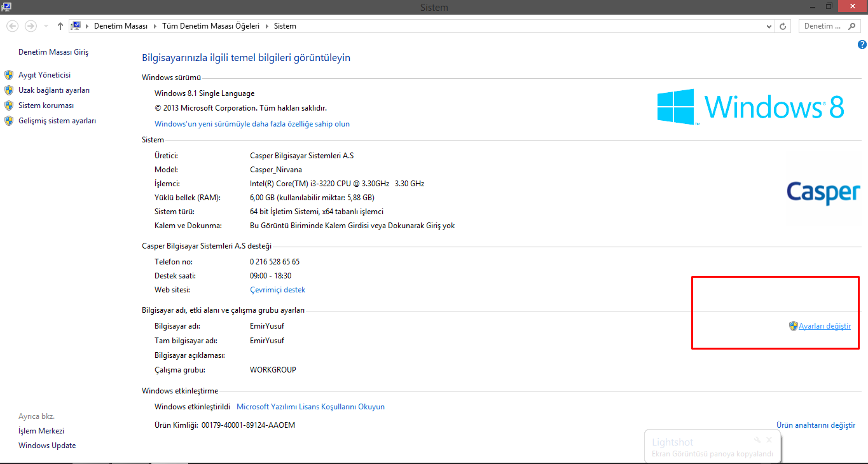Click the back arrow navigation button
Image resolution: width=868 pixels, height=464 pixels.
coord(13,26)
